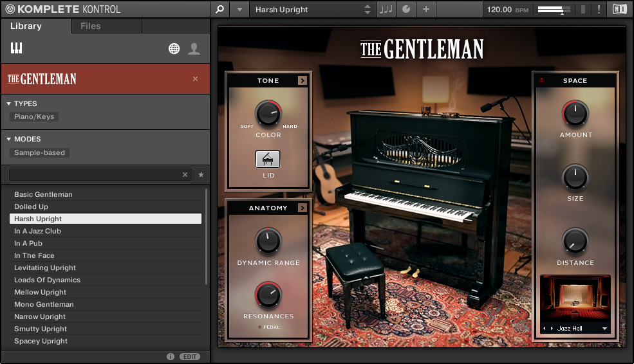
Task: Select the In A Jazz Club preset
Action: click(x=105, y=231)
